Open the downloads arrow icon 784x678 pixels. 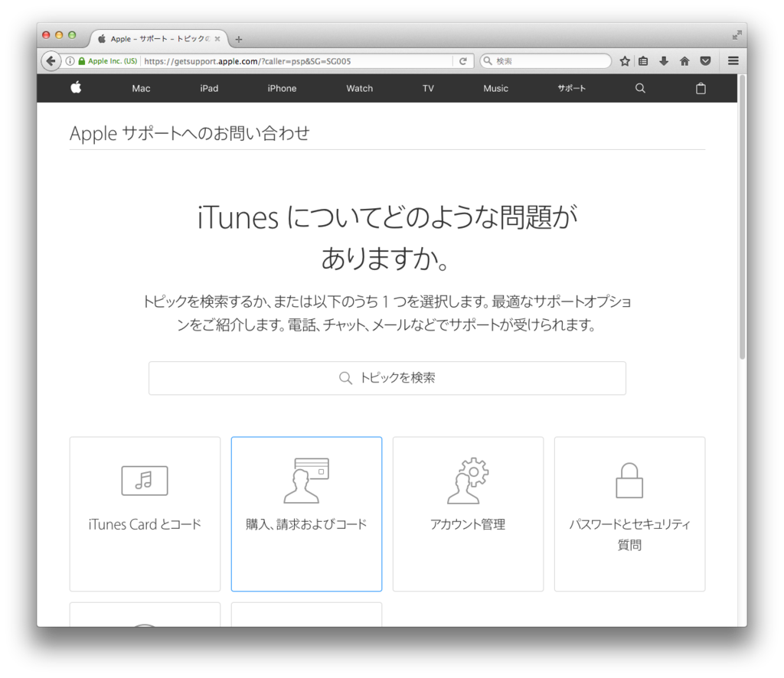pyautogui.click(x=664, y=61)
